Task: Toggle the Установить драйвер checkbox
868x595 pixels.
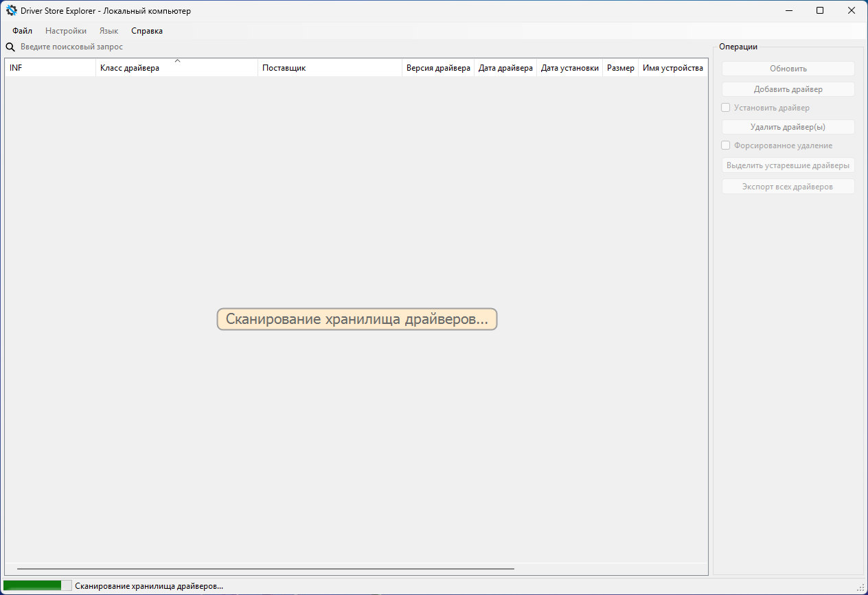Action: pyautogui.click(x=726, y=108)
